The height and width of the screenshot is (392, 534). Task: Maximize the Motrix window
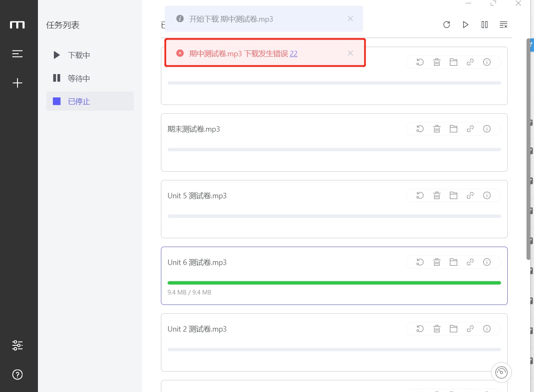click(494, 3)
